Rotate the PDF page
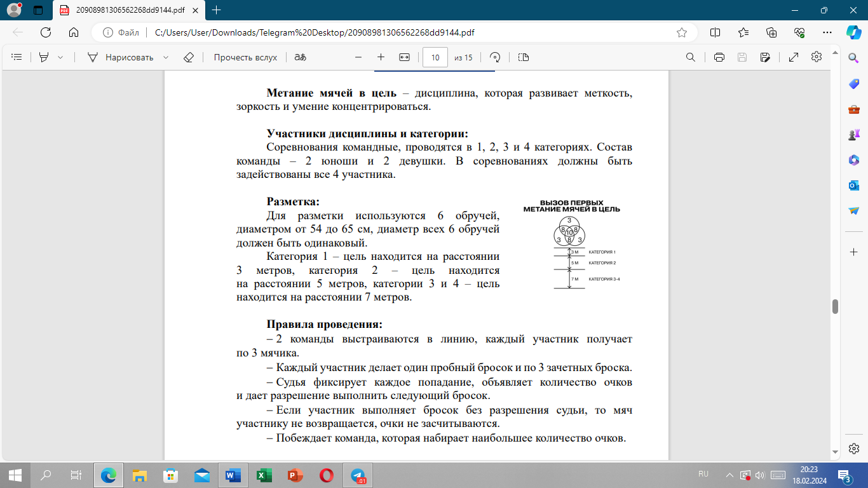The width and height of the screenshot is (868, 488). pos(496,57)
